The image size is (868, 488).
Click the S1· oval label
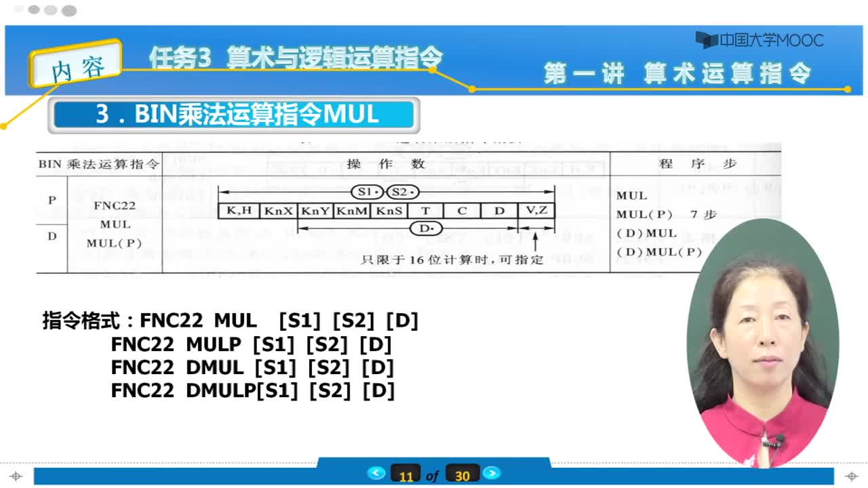[368, 192]
